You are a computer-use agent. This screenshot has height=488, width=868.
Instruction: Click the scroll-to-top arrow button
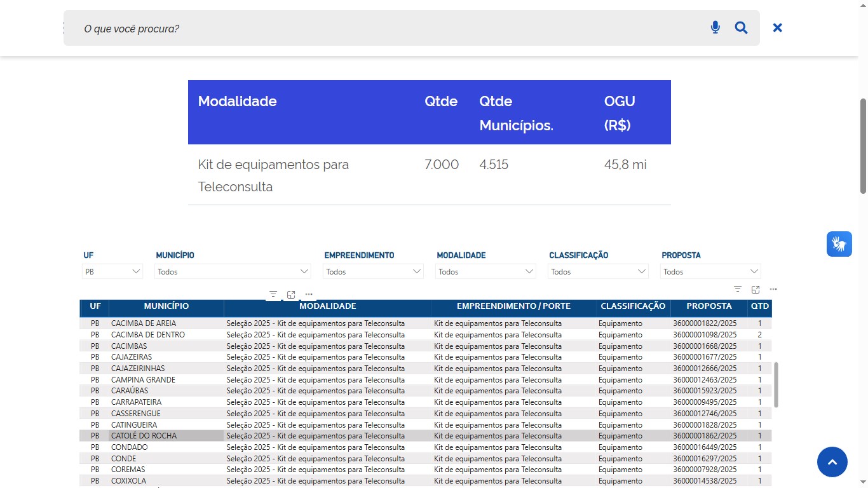(x=832, y=462)
